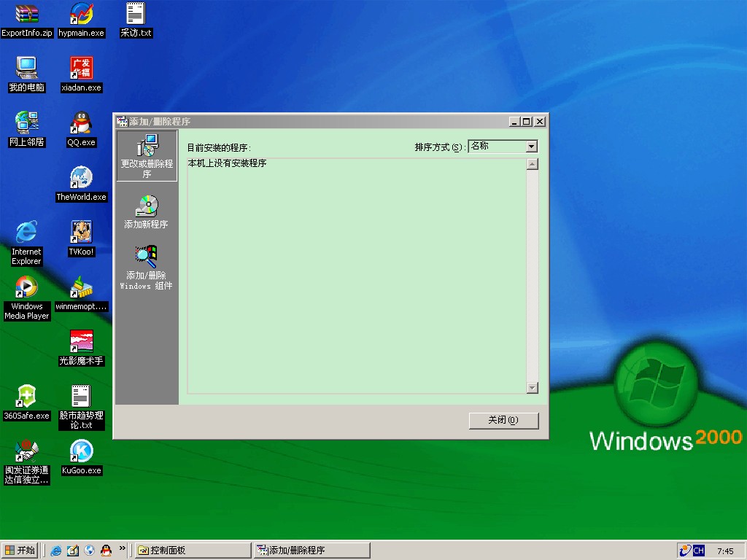
Task: Select the TheWorld.exe desktop shortcut
Action: coord(82,184)
